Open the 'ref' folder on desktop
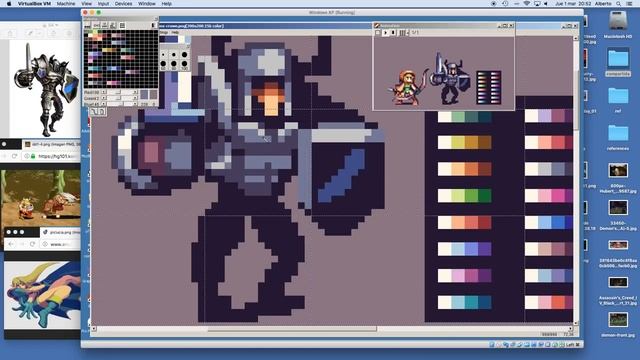Image resolution: width=640 pixels, height=360 pixels. pyautogui.click(x=618, y=96)
